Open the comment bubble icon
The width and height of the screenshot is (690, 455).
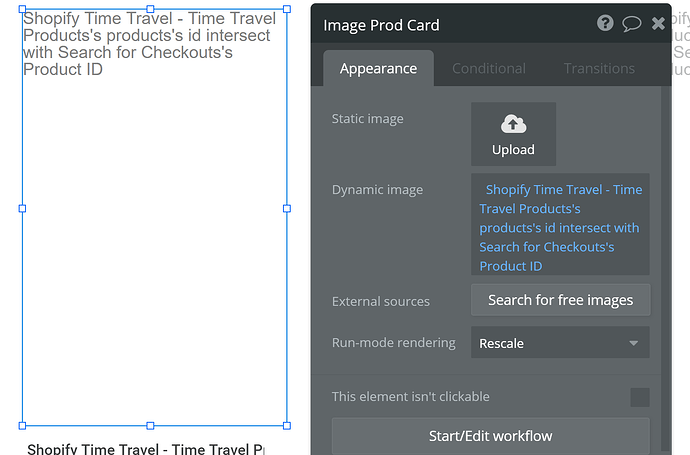point(631,23)
